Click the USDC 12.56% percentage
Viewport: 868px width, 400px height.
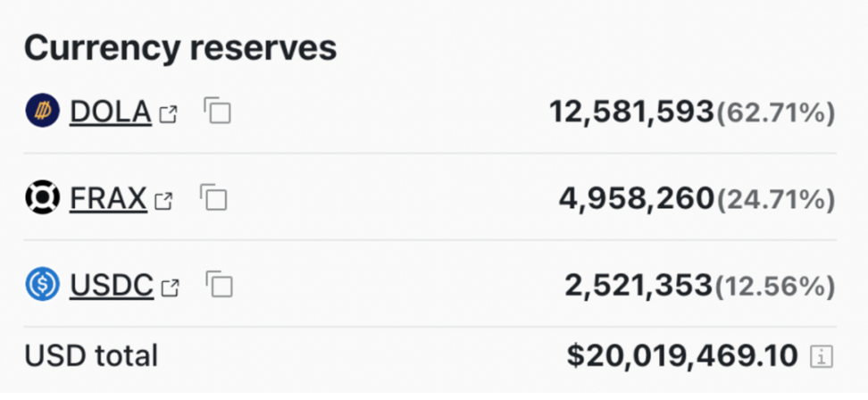click(774, 286)
